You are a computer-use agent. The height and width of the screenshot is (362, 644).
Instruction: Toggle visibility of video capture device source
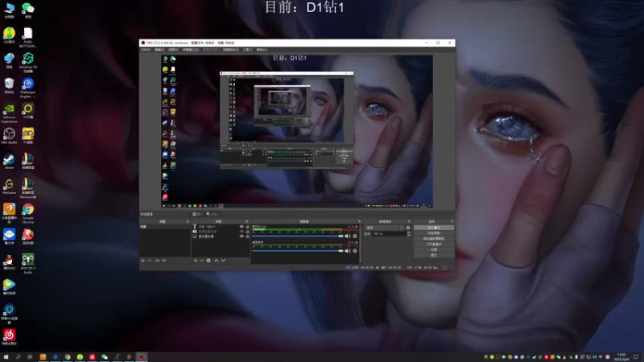[x=242, y=232]
